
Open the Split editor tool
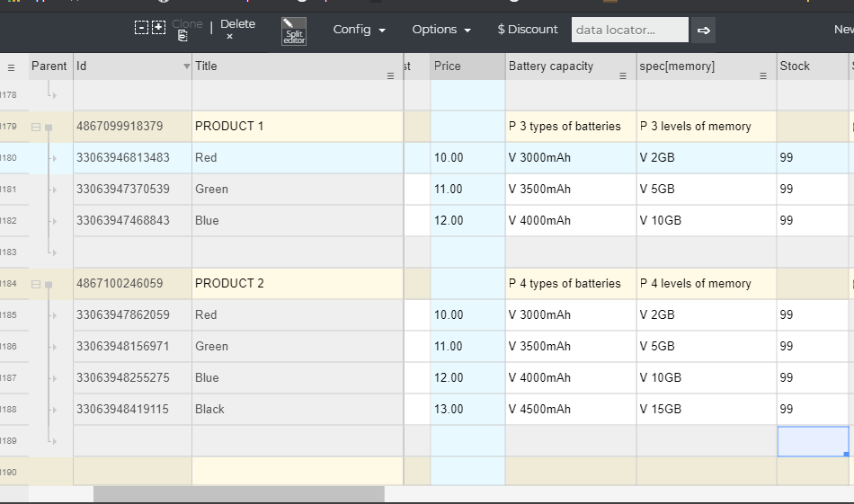point(293,31)
